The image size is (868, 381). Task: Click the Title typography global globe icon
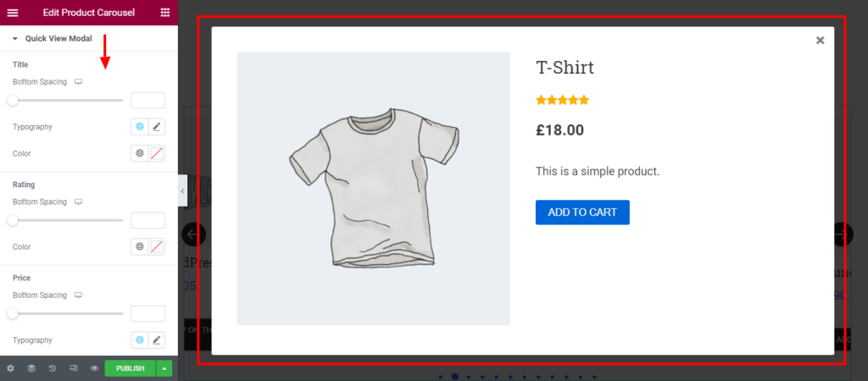(140, 127)
